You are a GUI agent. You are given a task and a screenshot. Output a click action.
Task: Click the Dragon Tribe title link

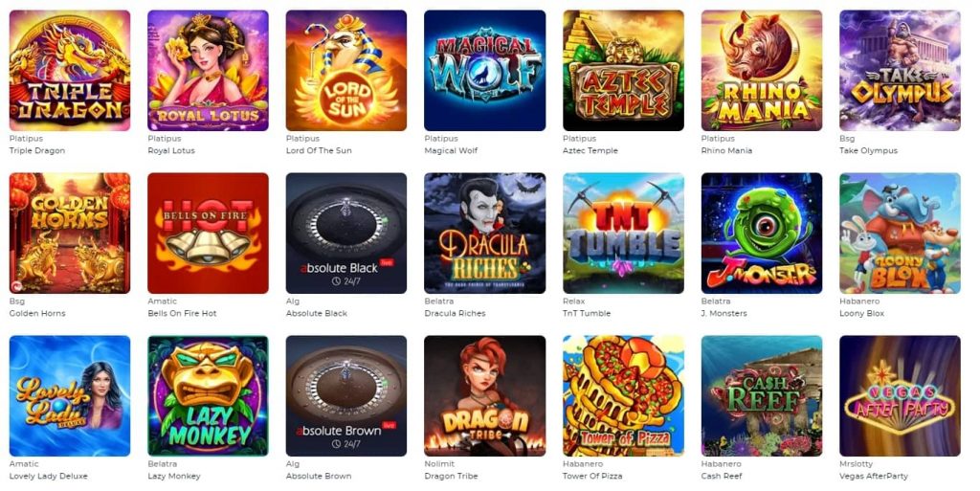click(x=452, y=476)
